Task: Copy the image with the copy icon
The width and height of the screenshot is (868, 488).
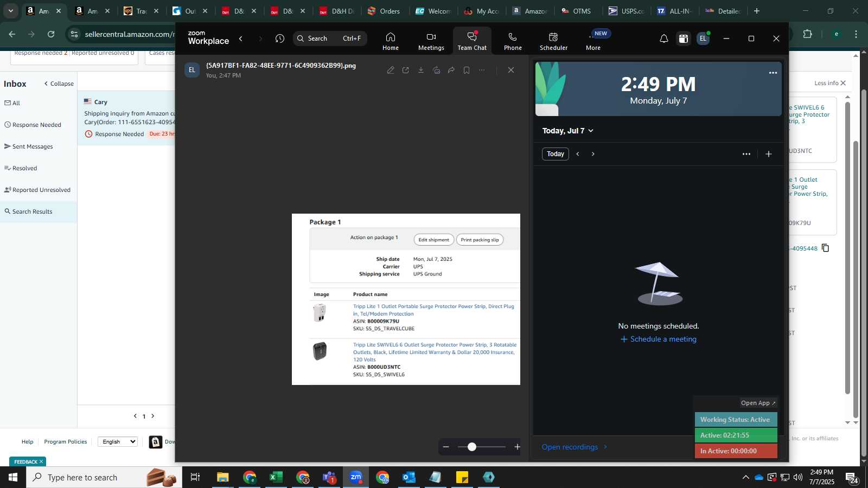Action: click(x=436, y=70)
